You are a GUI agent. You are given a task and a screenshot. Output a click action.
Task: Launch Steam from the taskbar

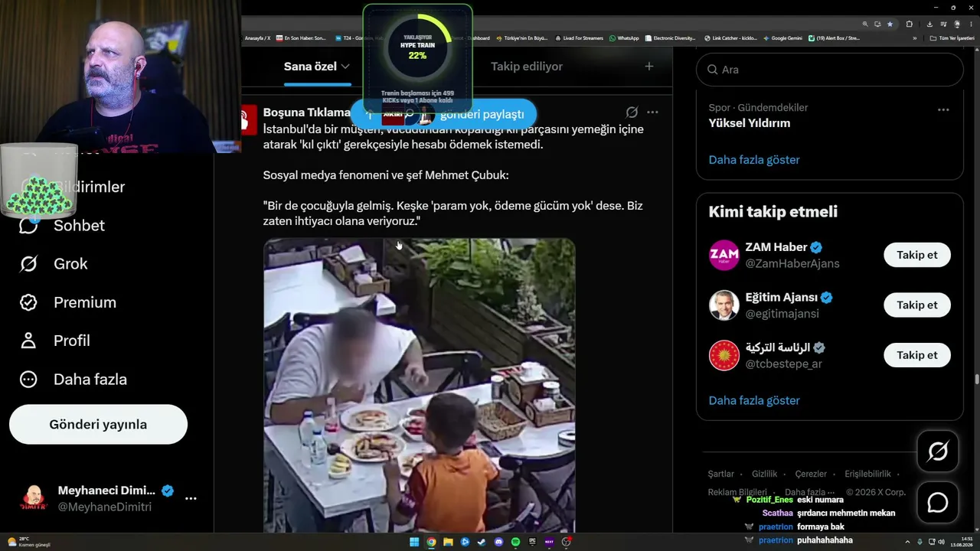pos(482,542)
